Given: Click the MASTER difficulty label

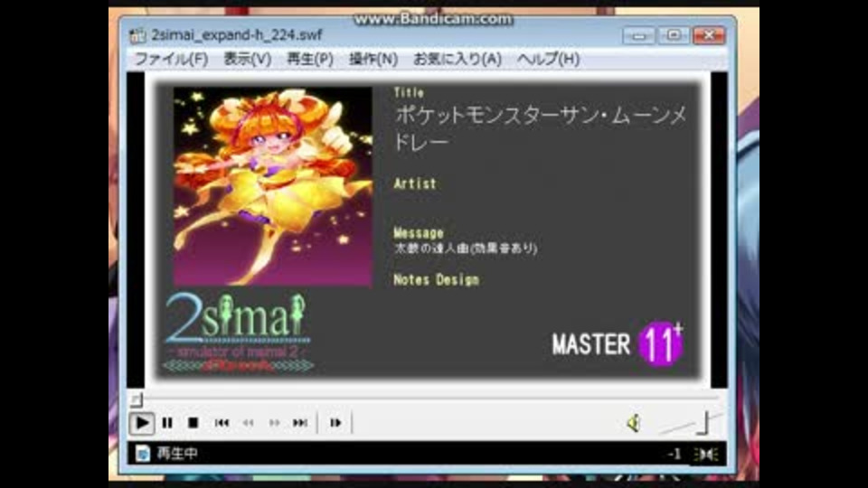Looking at the screenshot, I should pos(591,344).
